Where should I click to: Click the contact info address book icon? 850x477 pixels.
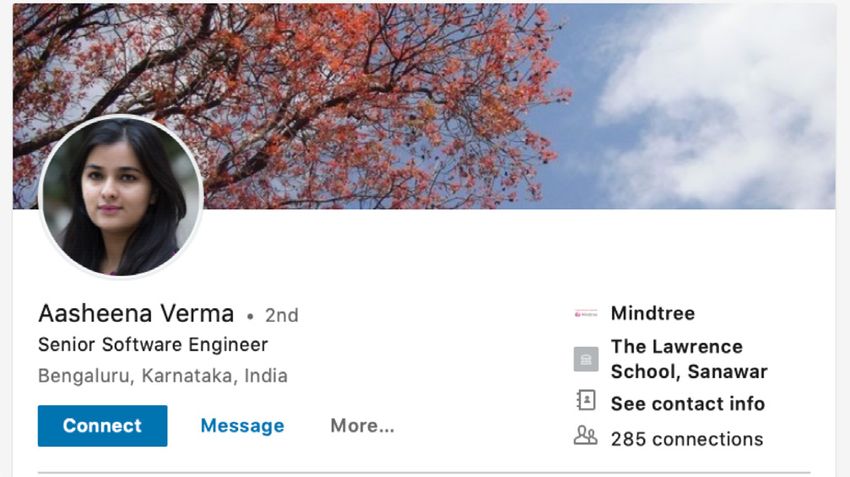pyautogui.click(x=585, y=401)
